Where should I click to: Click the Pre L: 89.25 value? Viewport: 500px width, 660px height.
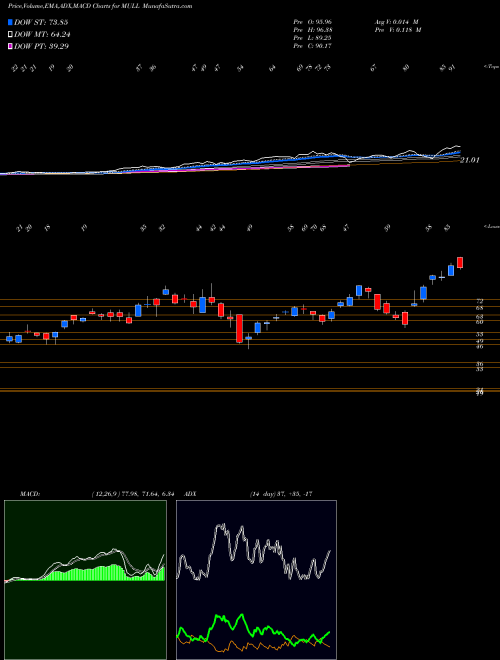point(313,38)
